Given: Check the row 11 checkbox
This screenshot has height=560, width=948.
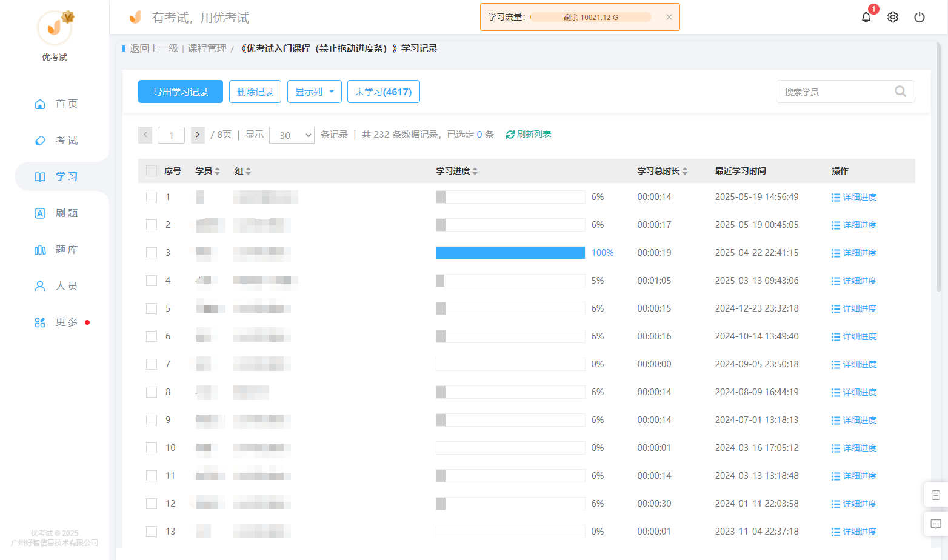Looking at the screenshot, I should click(152, 476).
